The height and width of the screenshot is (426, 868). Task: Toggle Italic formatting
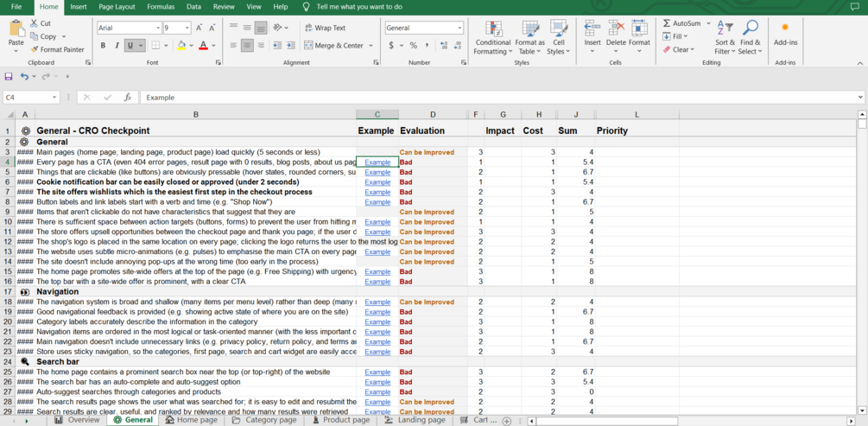[117, 46]
